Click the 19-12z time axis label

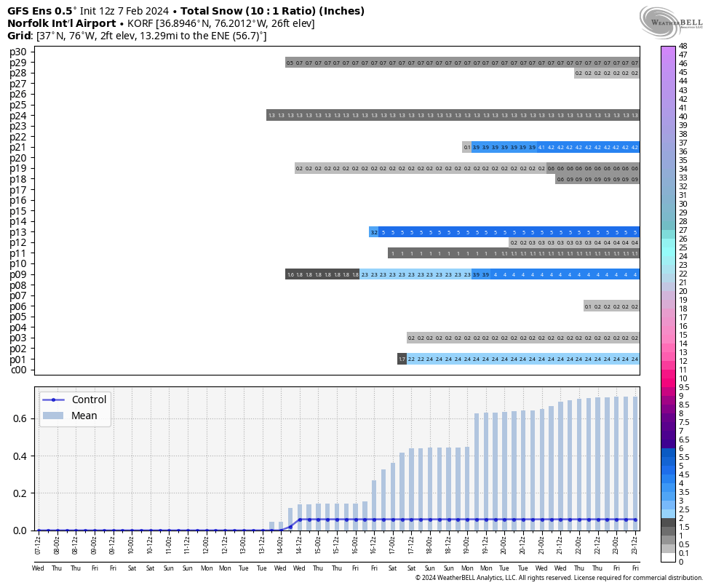point(485,544)
